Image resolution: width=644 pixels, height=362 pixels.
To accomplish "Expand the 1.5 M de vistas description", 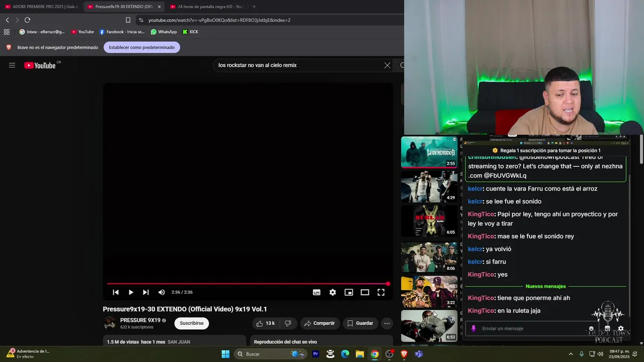I will 174,341.
